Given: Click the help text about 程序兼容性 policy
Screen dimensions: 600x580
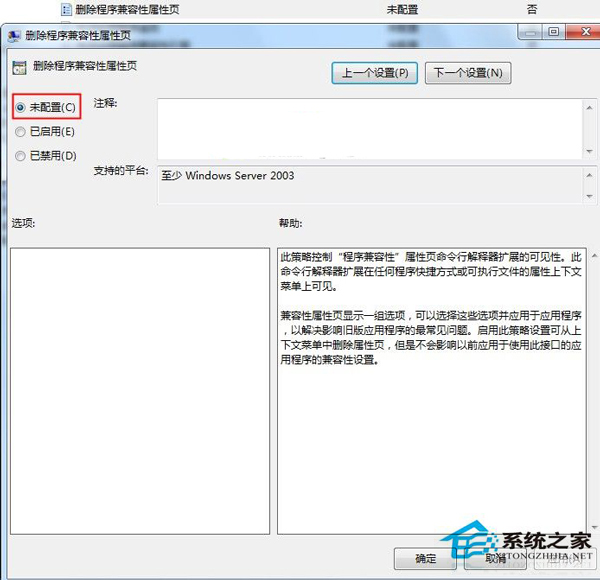Looking at the screenshot, I should click(x=431, y=308).
